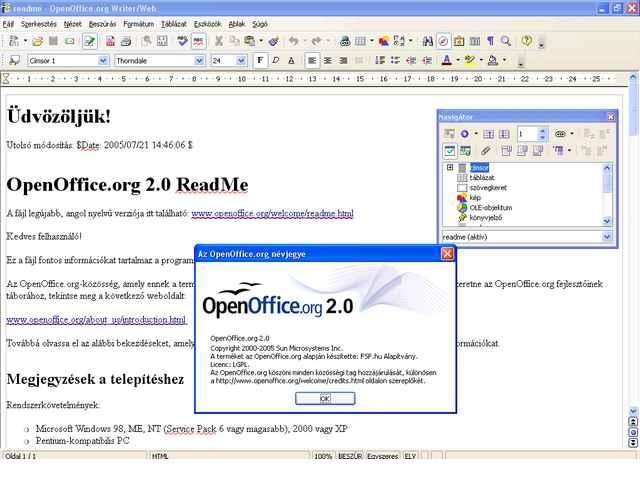Click the Show Draw Functions shapes icon
The width and height of the screenshot is (640, 480).
[384, 41]
